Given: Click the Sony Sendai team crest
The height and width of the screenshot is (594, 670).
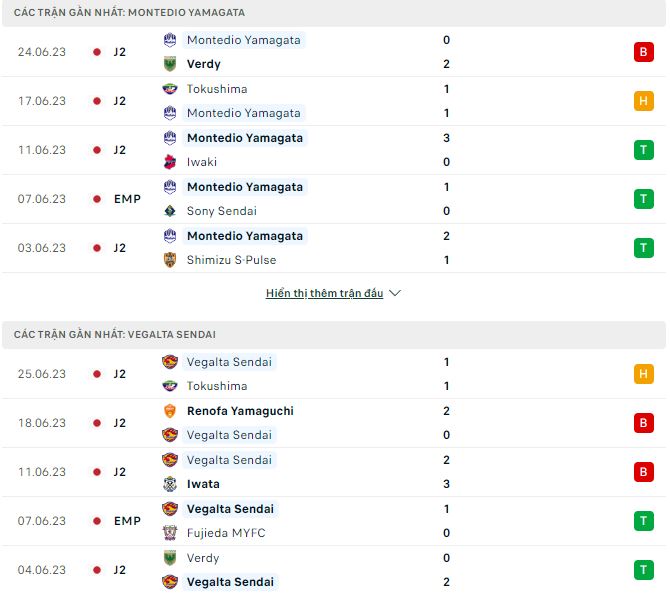Looking at the screenshot, I should (x=170, y=211).
